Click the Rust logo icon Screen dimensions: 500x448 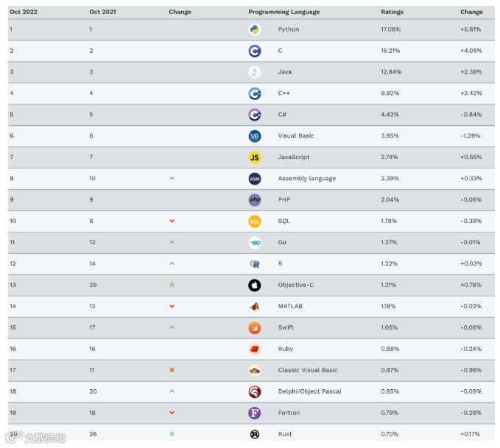coord(255,435)
